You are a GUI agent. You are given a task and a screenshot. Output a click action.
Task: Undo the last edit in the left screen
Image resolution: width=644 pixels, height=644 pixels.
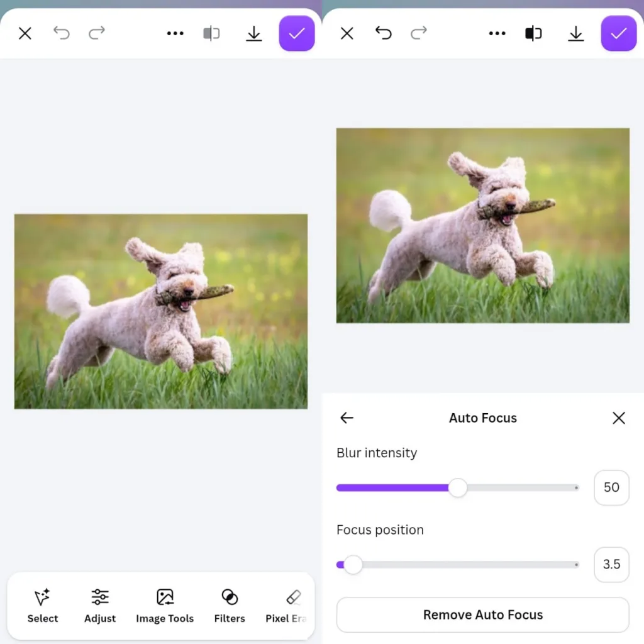61,33
